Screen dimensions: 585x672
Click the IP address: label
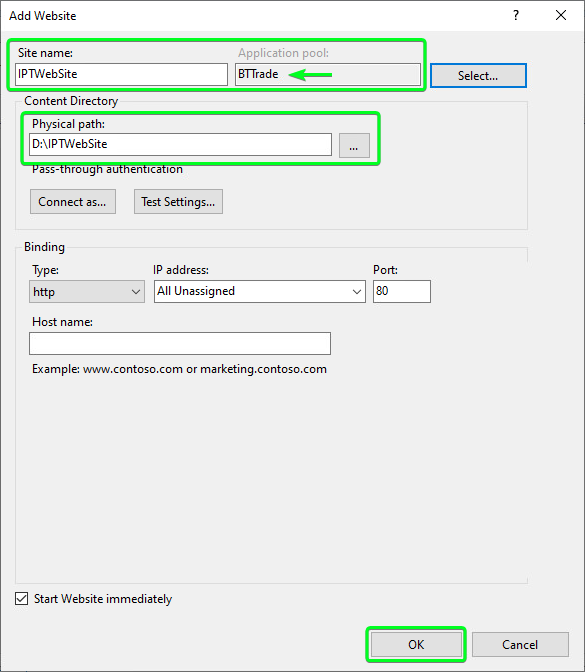point(181,270)
